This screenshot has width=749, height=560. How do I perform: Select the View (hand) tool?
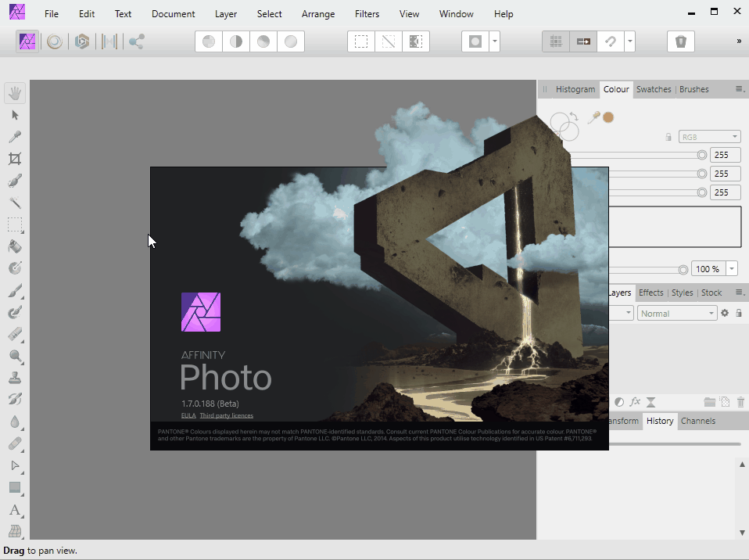click(15, 93)
